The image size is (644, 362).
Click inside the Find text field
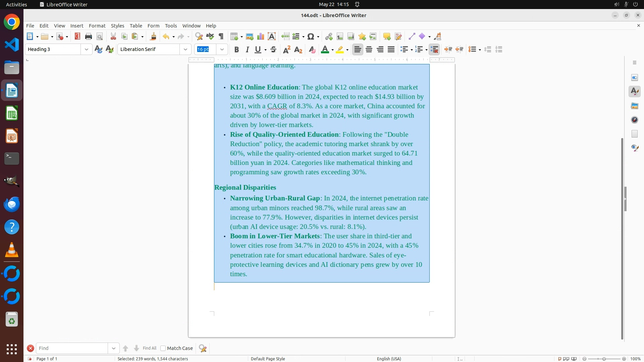pyautogui.click(x=72, y=348)
